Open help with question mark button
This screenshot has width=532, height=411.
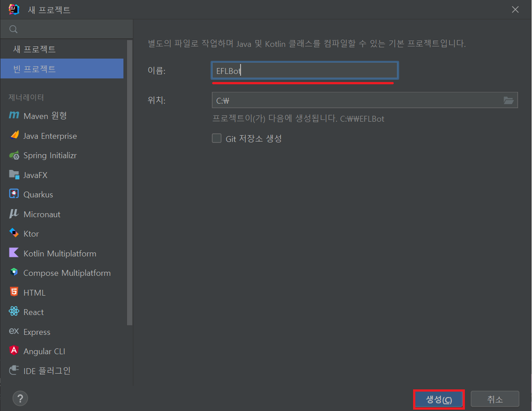(20, 398)
